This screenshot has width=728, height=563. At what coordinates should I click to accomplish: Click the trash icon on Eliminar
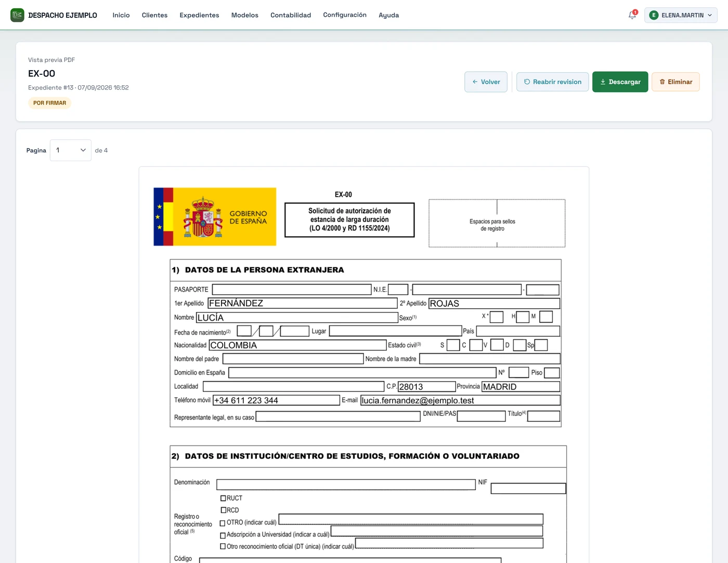(662, 82)
